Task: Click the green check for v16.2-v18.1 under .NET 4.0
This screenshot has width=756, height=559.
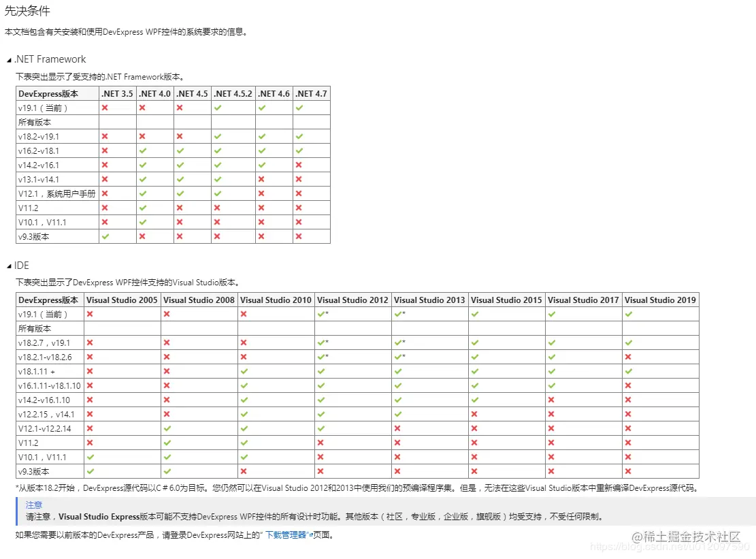Action: click(143, 150)
